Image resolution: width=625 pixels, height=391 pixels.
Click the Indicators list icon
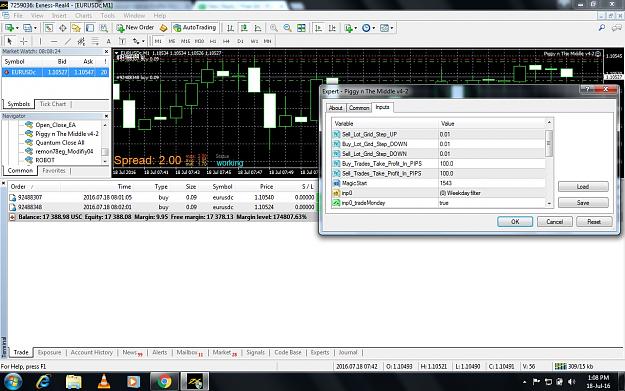348,28
